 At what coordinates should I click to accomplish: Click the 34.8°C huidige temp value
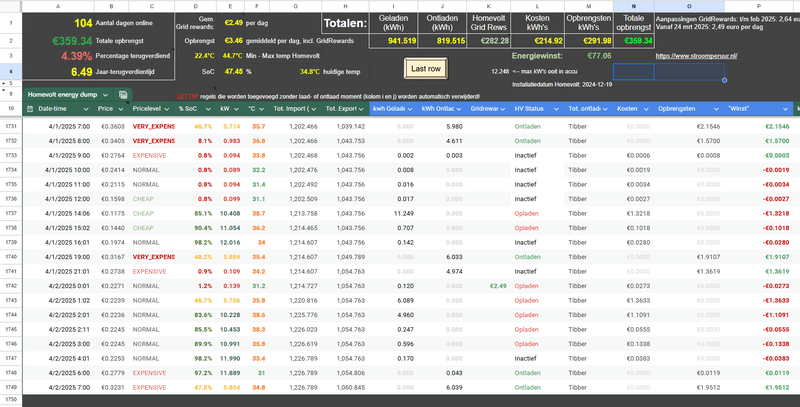(310, 72)
